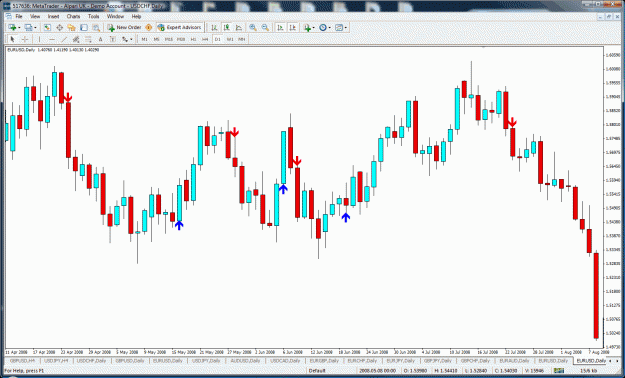This screenshot has height=378, width=625.
Task: Expand the Profiles dropdown arrow
Action: coord(35,28)
